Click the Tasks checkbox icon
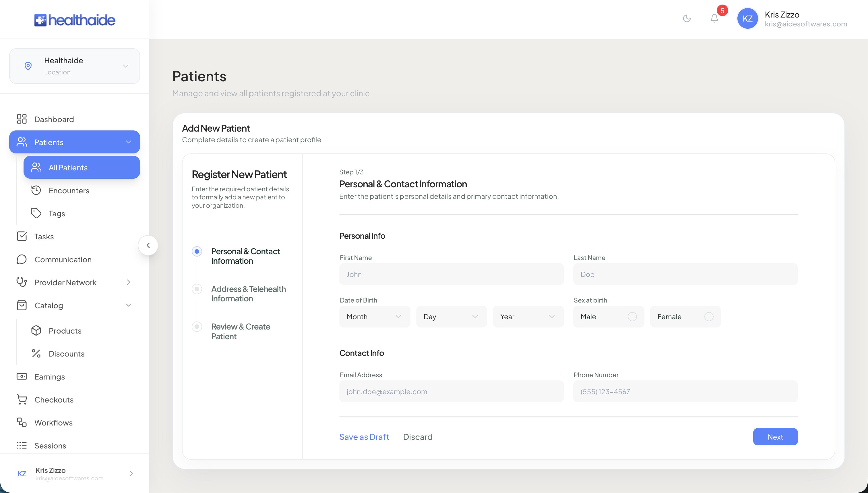The height and width of the screenshot is (493, 868). coord(22,236)
